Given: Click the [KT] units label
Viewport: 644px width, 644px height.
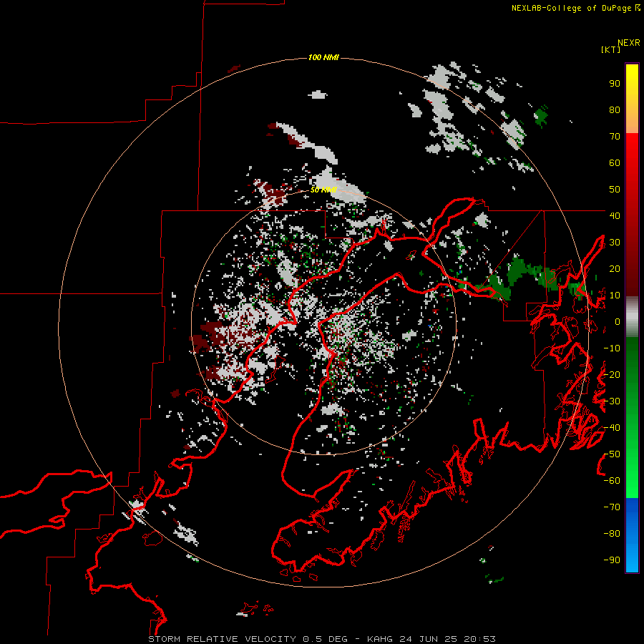Looking at the screenshot, I should click(610, 49).
